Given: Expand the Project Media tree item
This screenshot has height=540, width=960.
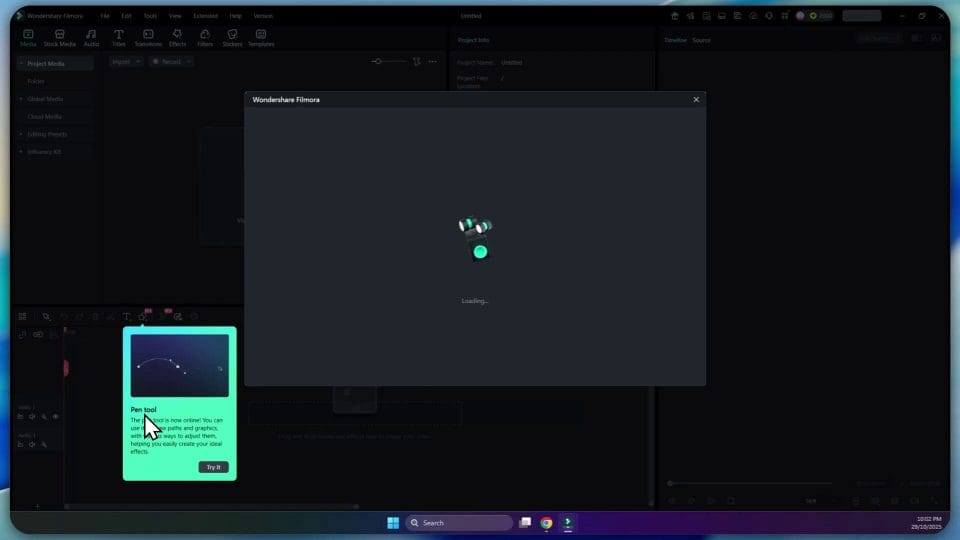Looking at the screenshot, I should [21, 63].
